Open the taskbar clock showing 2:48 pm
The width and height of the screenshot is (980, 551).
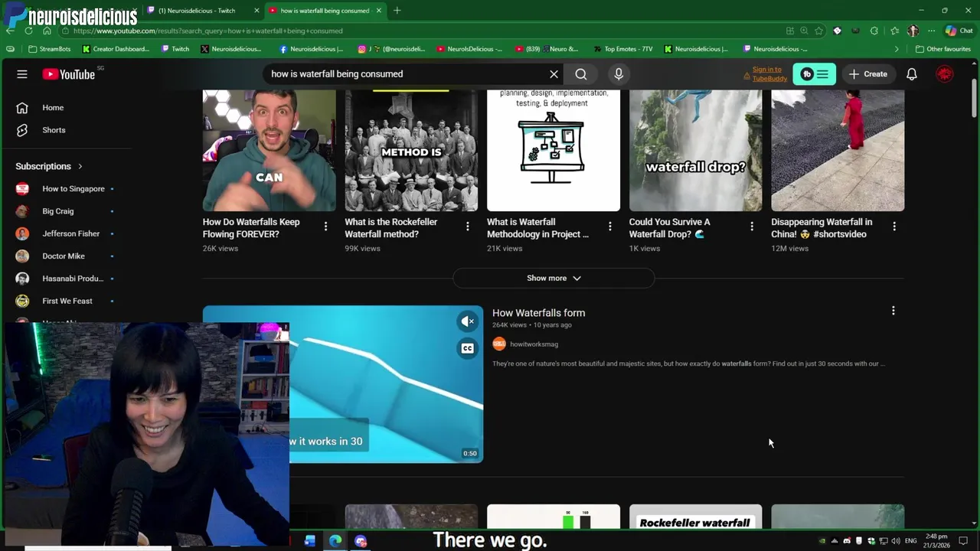[x=936, y=541]
